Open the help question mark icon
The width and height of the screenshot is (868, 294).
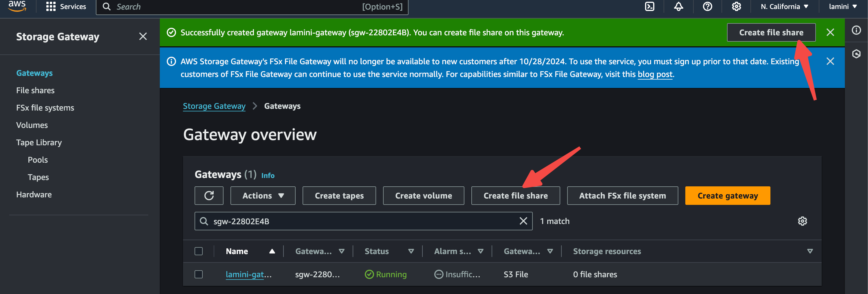(707, 6)
